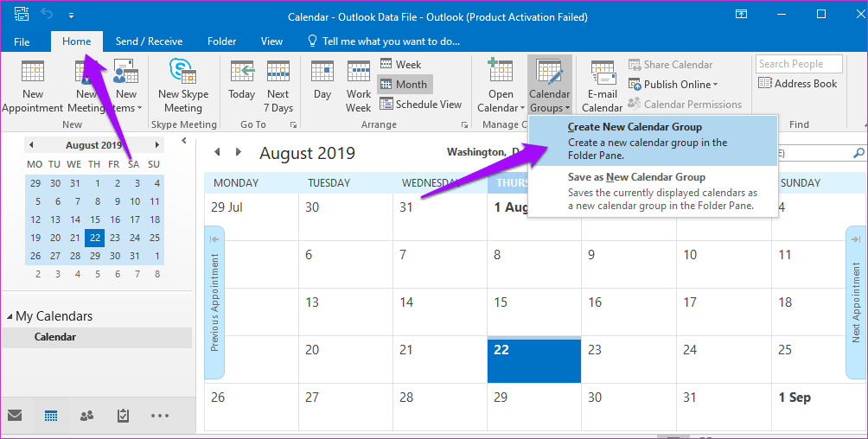Select day 10 in the main calendar
The height and width of the screenshot is (439, 868).
[724, 264]
